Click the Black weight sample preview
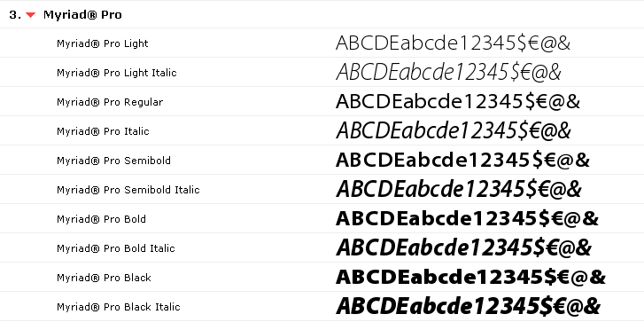 point(470,277)
